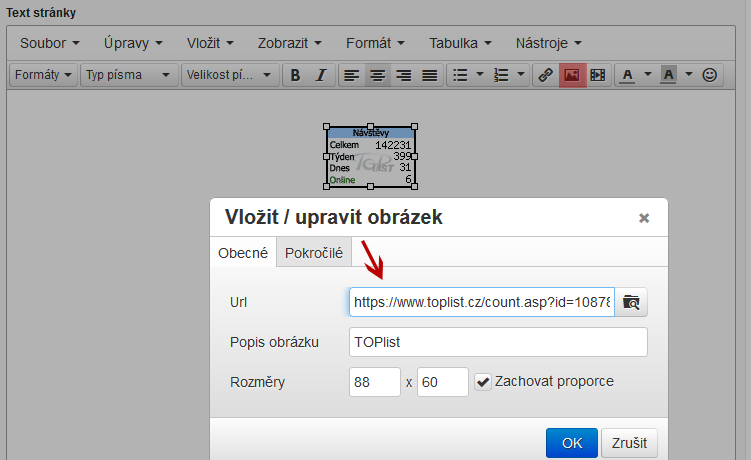Justify text alignment
The image size is (751, 460).
click(429, 75)
